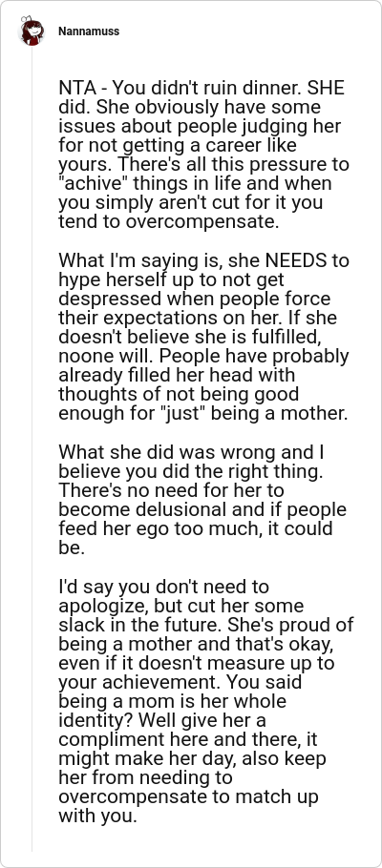
Task: Select the capitalized word 'SHE' in first paragraph
Action: 326,88
